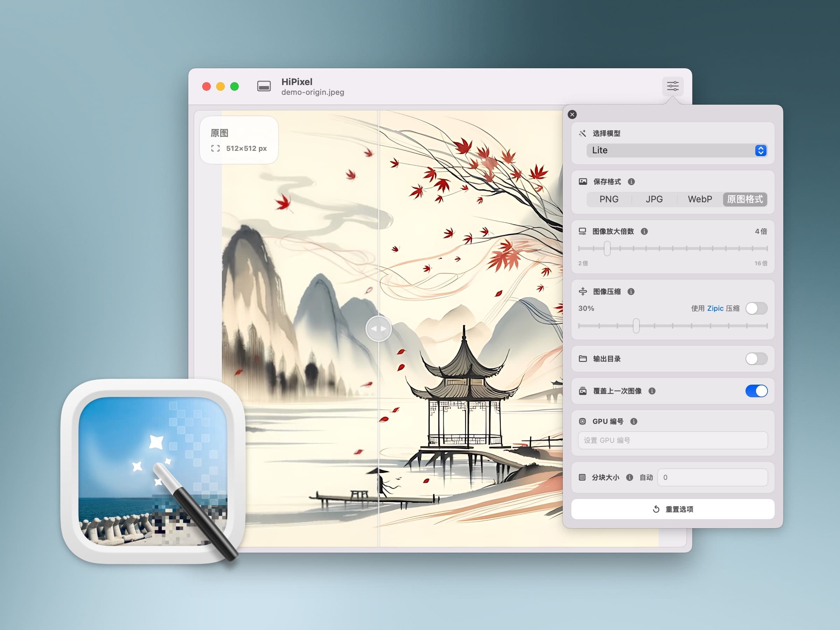840x630 pixels.
Task: Select the WebP save format
Action: pos(700,199)
